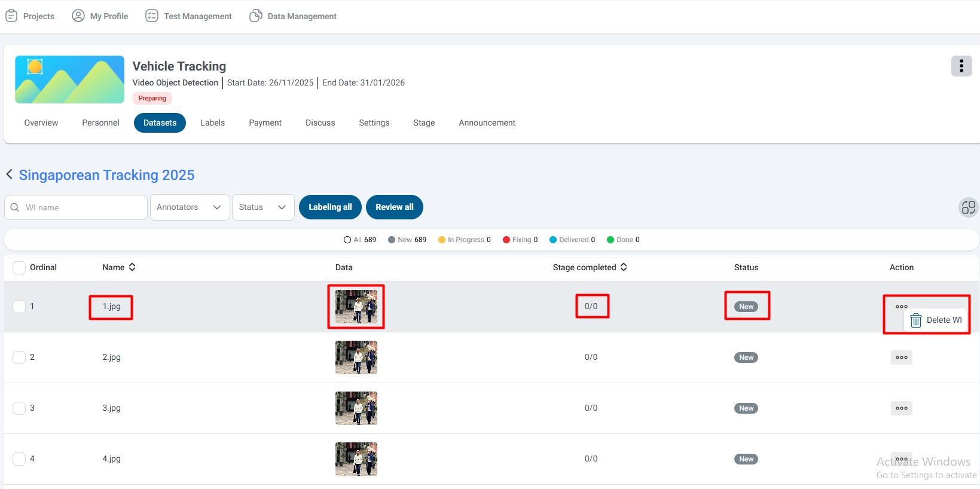The image size is (980, 489).
Task: Open the Personnel tab
Action: pos(100,123)
